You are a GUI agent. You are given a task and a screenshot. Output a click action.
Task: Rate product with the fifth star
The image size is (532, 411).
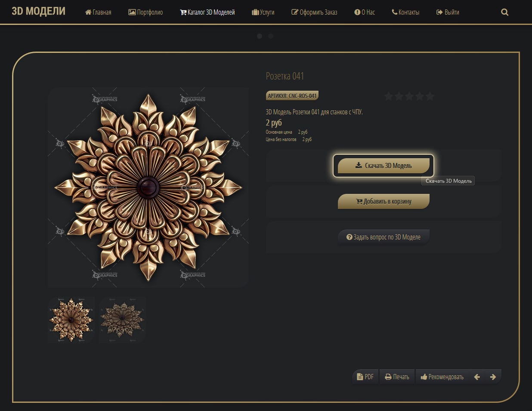430,96
